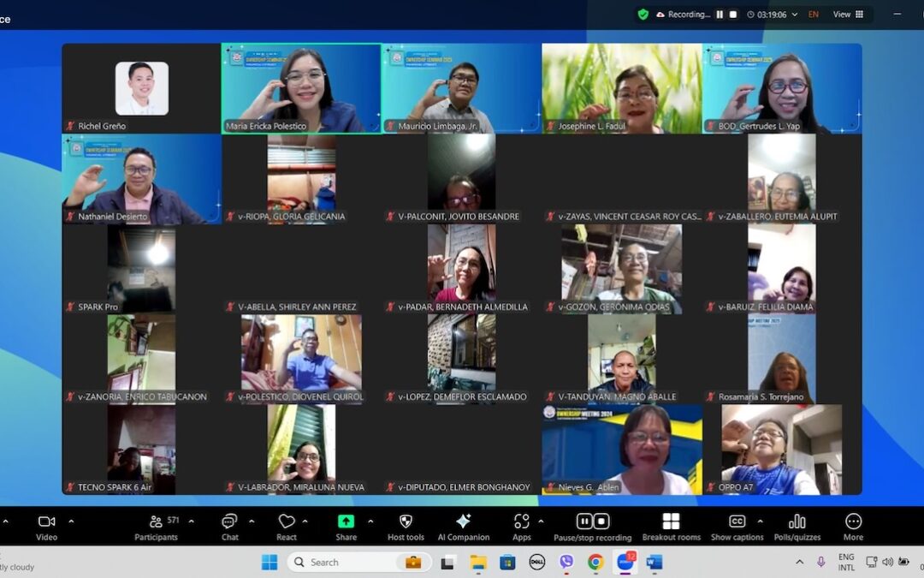Select Mauricio Limbaga, Jr.'s video tile
924x578 pixels.
point(461,88)
